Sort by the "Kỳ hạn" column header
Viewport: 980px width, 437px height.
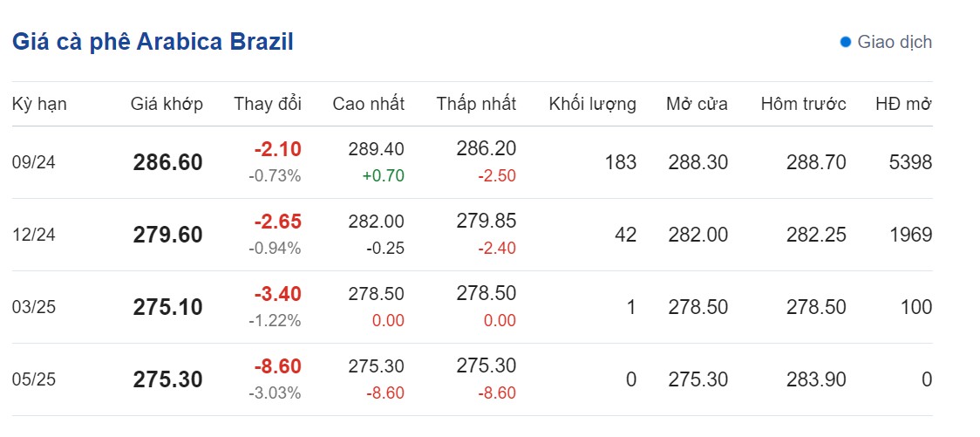(39, 105)
